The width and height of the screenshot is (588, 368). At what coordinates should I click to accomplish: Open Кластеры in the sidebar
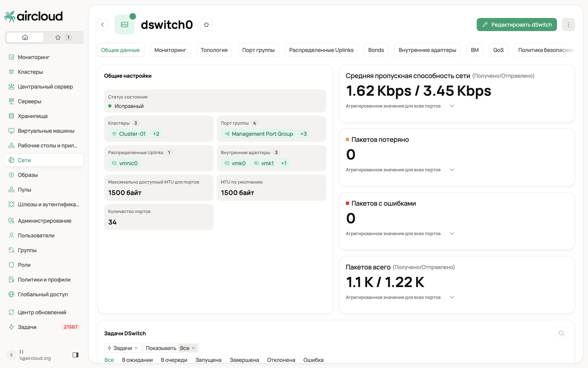click(44, 72)
